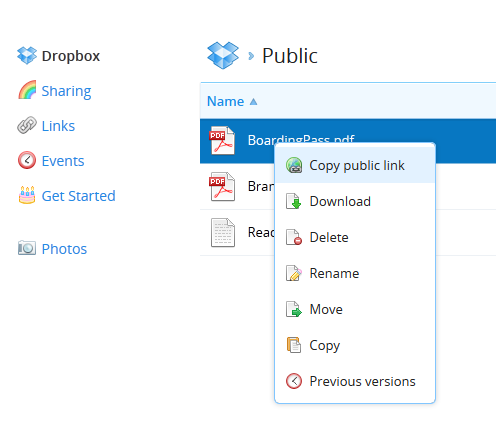Click the Dropbox logo icon in sidebar
The width and height of the screenshot is (496, 421).
click(27, 55)
